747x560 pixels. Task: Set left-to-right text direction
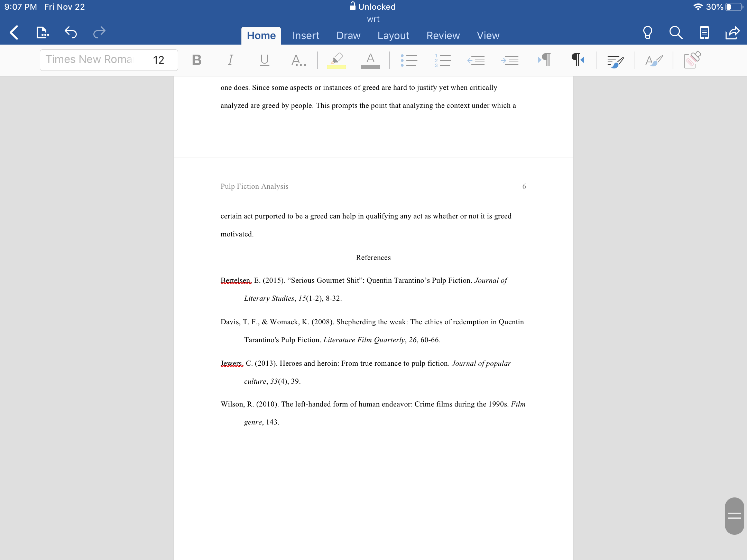[x=544, y=59]
